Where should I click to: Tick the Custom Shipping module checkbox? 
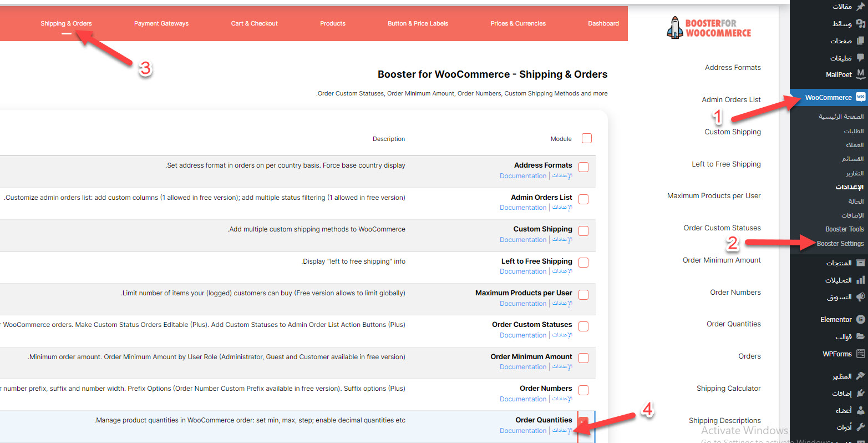point(583,231)
